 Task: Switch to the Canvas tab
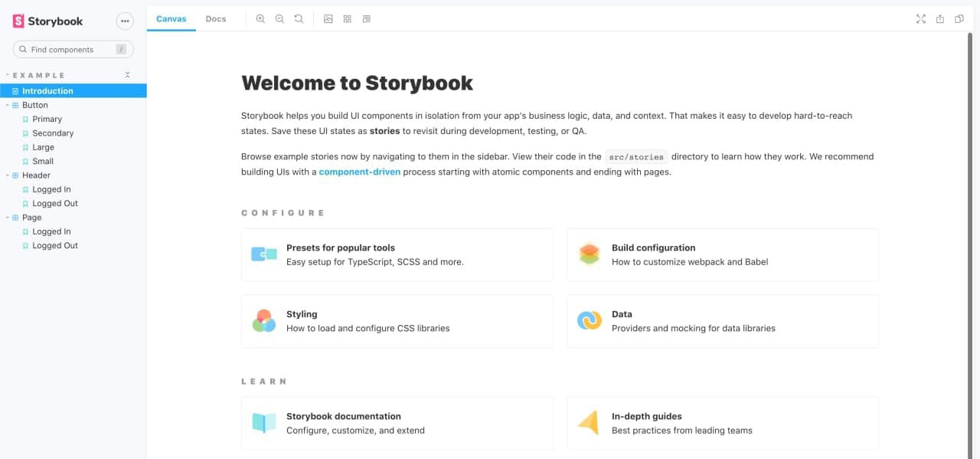(x=171, y=18)
